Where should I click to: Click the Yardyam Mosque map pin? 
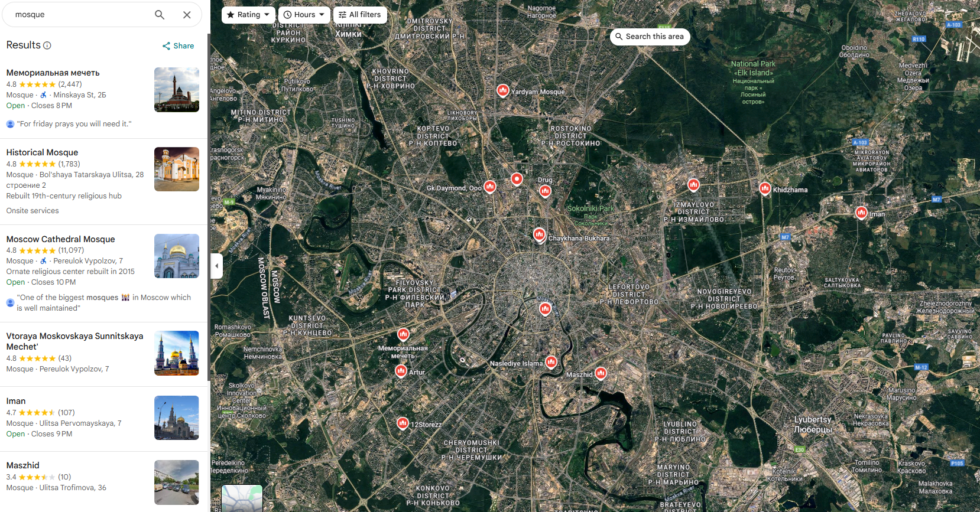[x=502, y=90]
